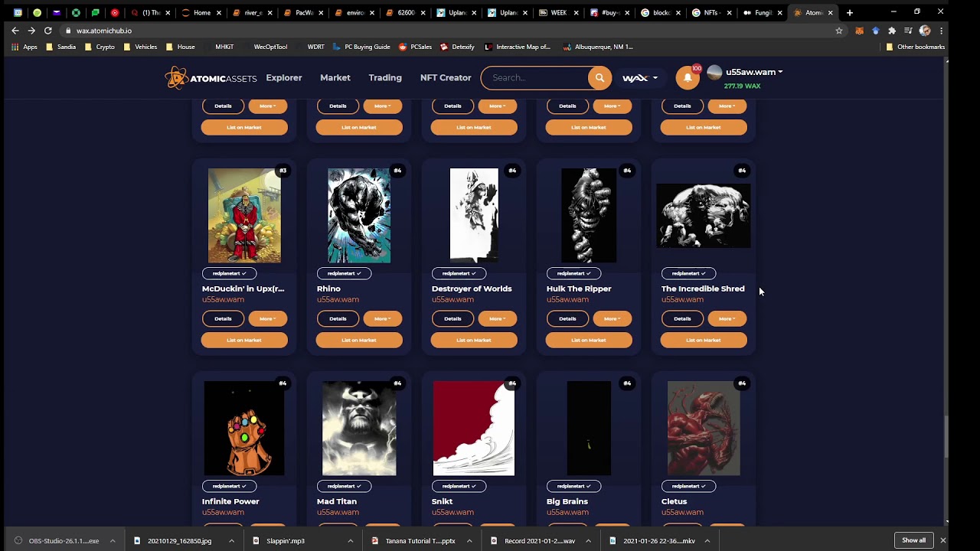980x551 pixels.
Task: View Details for Rhino
Action: click(x=338, y=318)
